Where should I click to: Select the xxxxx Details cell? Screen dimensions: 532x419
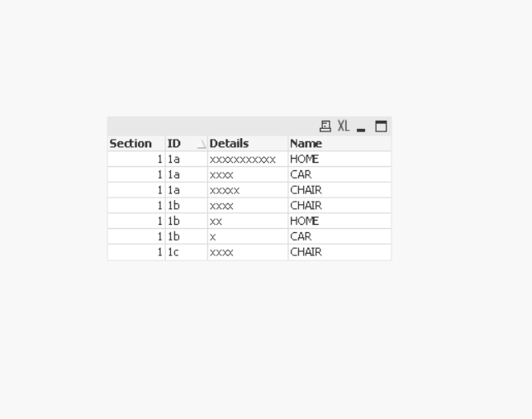point(225,190)
